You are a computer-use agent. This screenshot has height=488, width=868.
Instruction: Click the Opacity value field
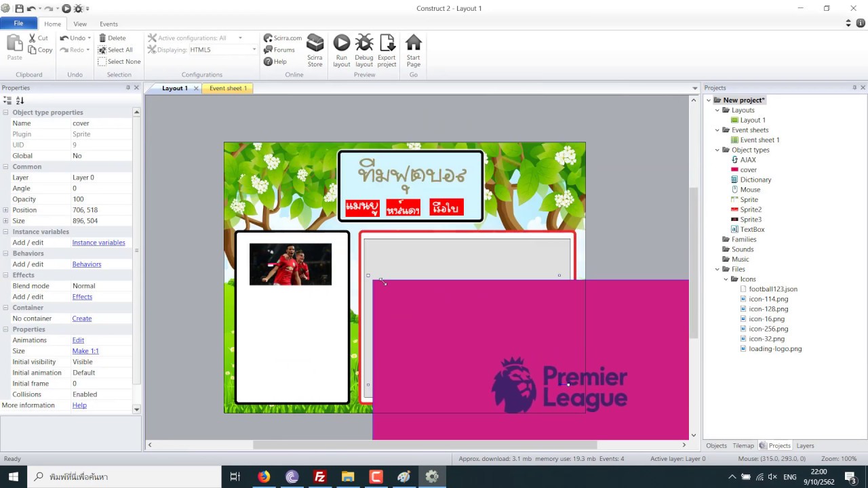pyautogui.click(x=102, y=199)
